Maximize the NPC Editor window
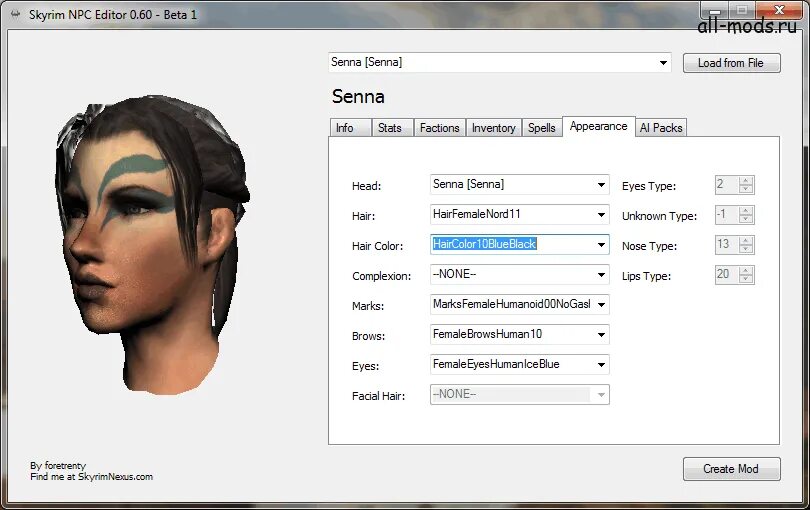Viewport: 810px width, 510px height. point(743,9)
